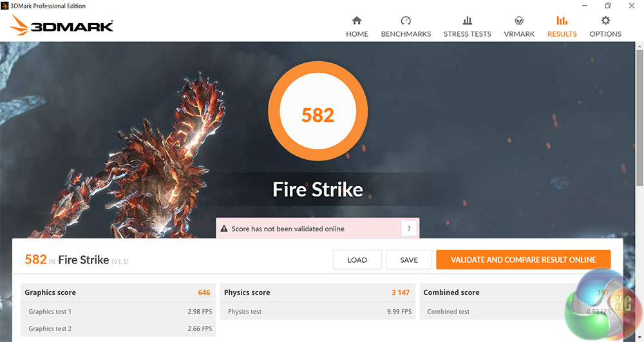The height and width of the screenshot is (342, 644).
Task: Click the Fire Strike title text
Action: (318, 190)
